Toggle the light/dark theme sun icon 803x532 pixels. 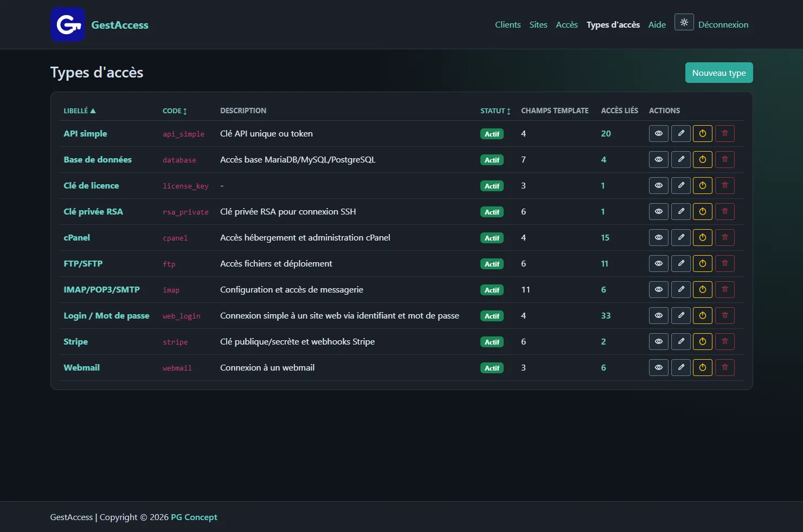(x=684, y=22)
